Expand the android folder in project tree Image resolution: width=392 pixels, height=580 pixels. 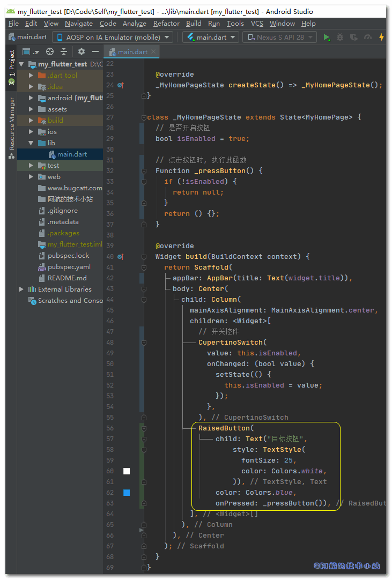click(31, 98)
